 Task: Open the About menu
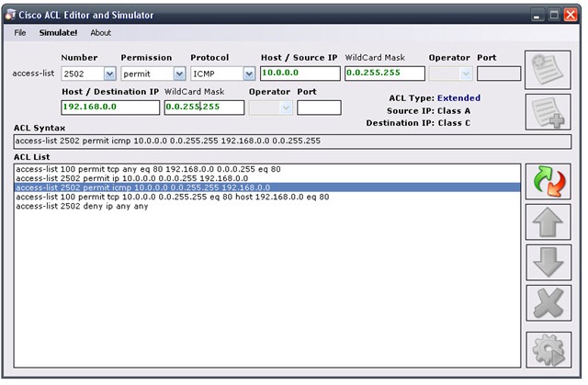[100, 32]
